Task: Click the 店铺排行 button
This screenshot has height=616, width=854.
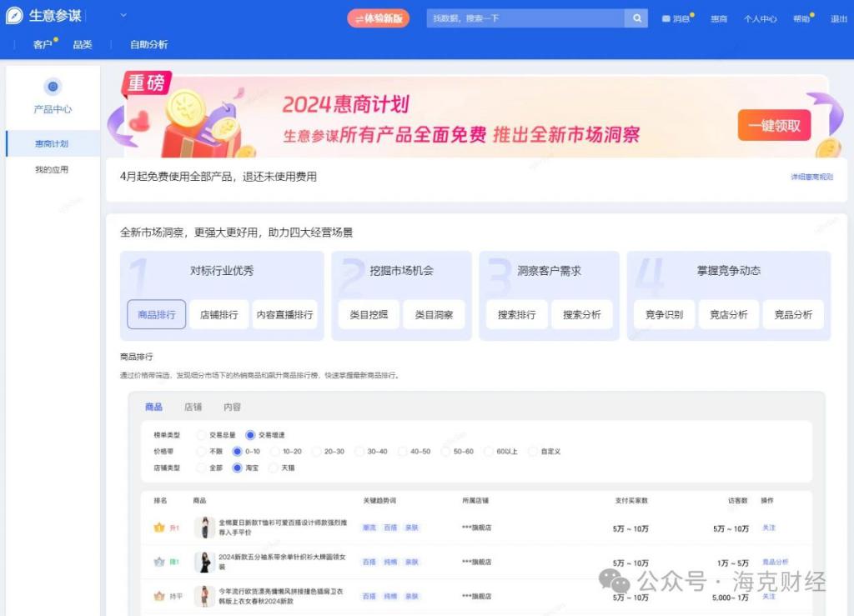Action: (219, 314)
